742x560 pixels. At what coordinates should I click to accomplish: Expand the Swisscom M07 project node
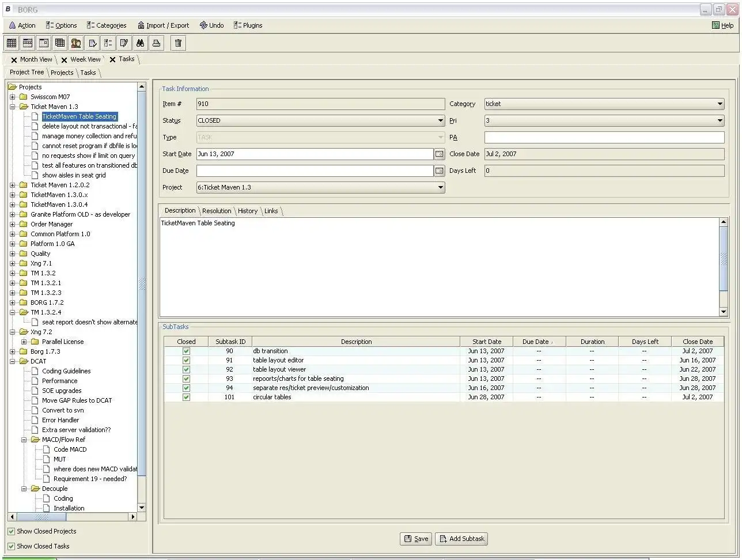[x=13, y=97]
